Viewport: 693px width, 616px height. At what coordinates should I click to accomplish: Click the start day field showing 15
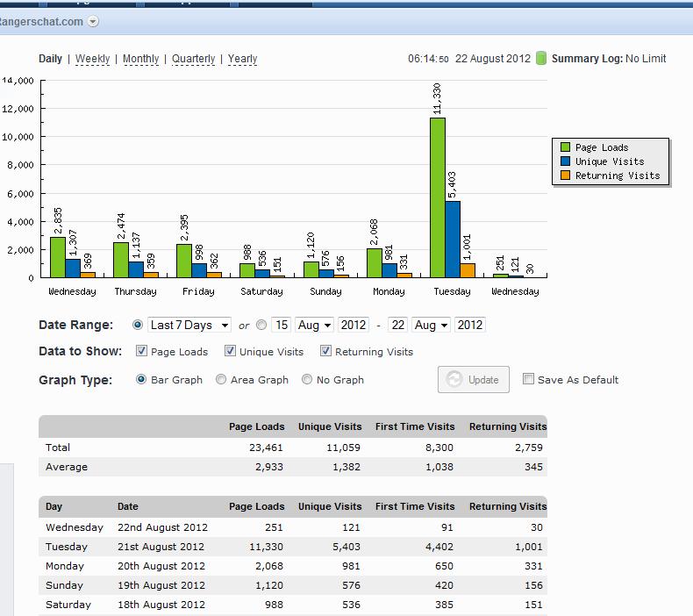pos(281,325)
